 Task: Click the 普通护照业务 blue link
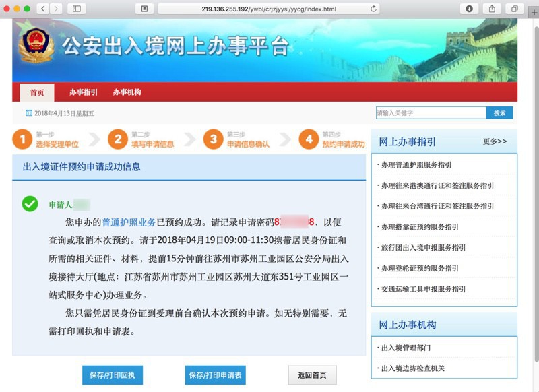pyautogui.click(x=129, y=222)
